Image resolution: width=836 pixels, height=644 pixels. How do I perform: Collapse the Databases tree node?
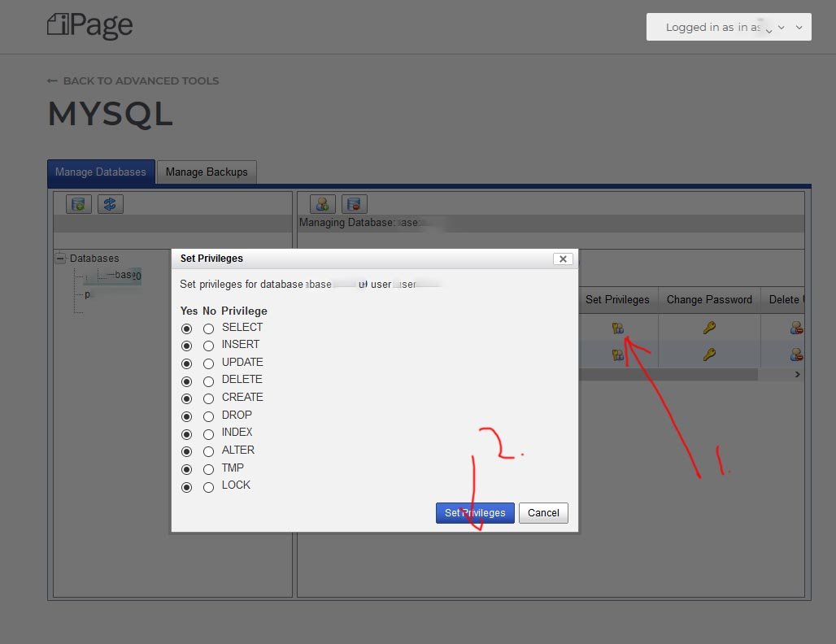(60, 258)
